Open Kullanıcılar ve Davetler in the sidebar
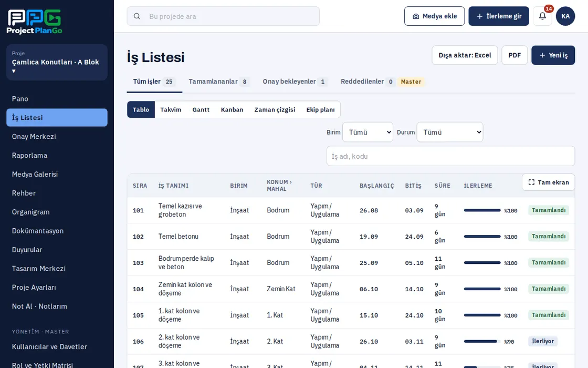This screenshot has width=588, height=368. pos(57,346)
